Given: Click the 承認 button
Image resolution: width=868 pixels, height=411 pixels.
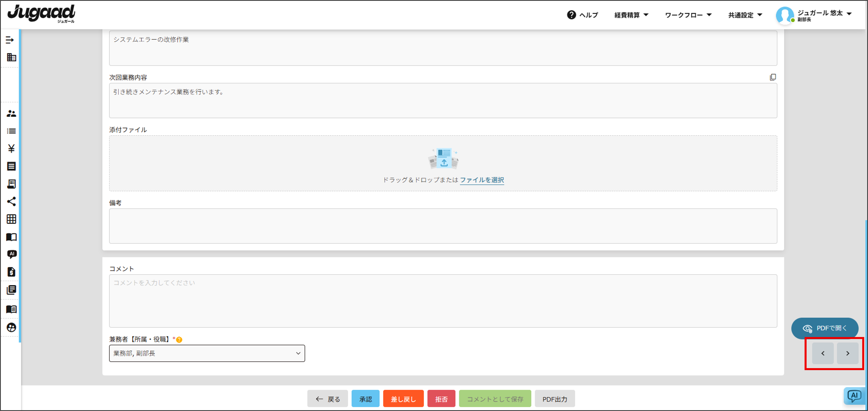Looking at the screenshot, I should click(365, 399).
